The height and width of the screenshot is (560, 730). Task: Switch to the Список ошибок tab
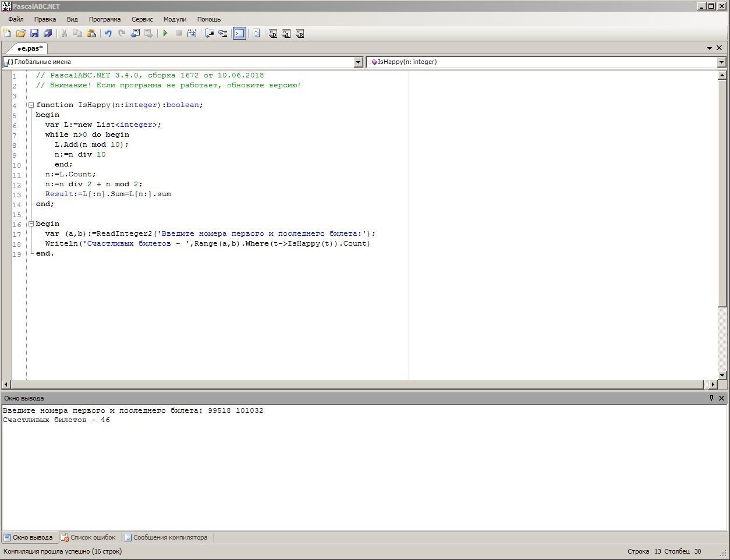[89, 537]
